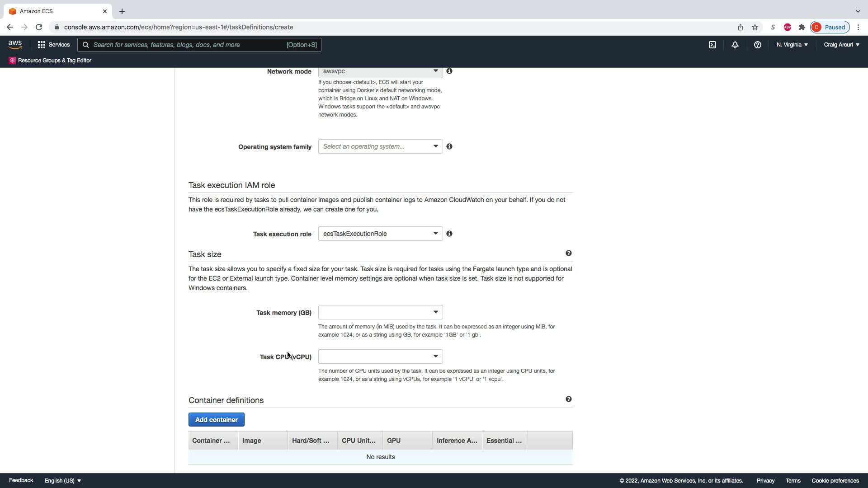Open Resource Groups & Tag Editor link
Screen dimensions: 868x488
pos(54,61)
